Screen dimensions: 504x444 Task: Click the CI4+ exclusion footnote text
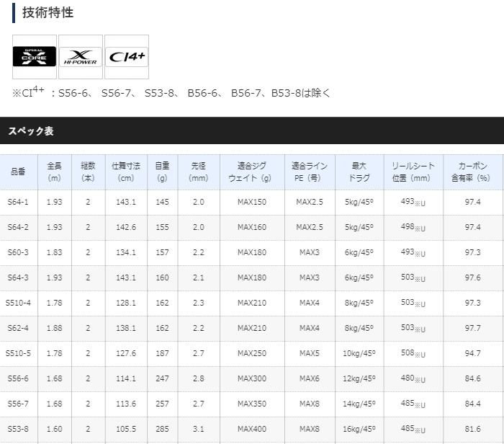click(171, 92)
